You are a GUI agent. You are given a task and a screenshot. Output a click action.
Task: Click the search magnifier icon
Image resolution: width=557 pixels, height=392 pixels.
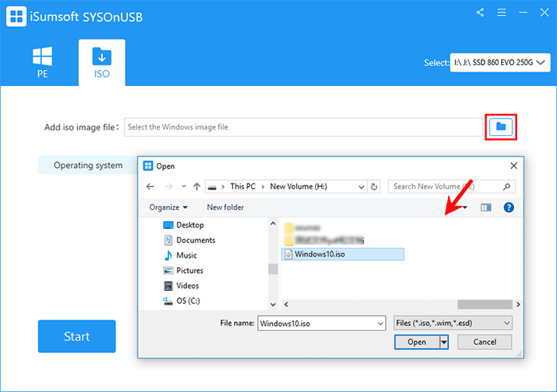click(x=507, y=186)
